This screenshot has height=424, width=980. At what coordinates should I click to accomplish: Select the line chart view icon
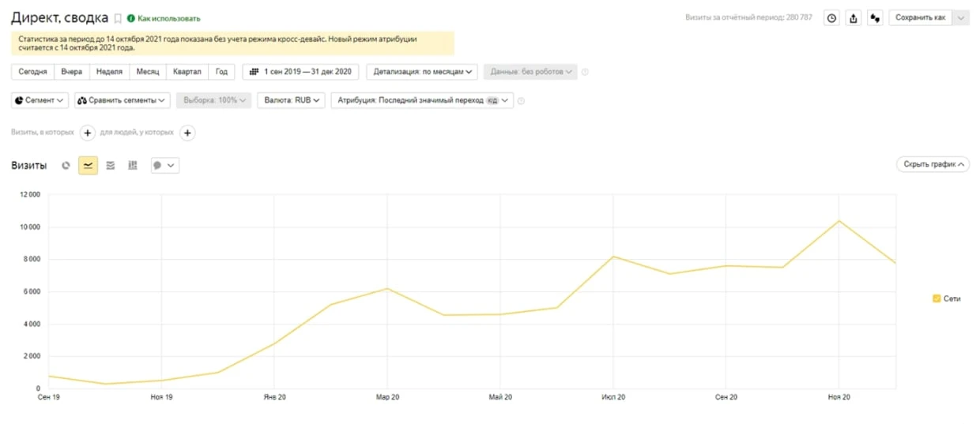coord(88,166)
